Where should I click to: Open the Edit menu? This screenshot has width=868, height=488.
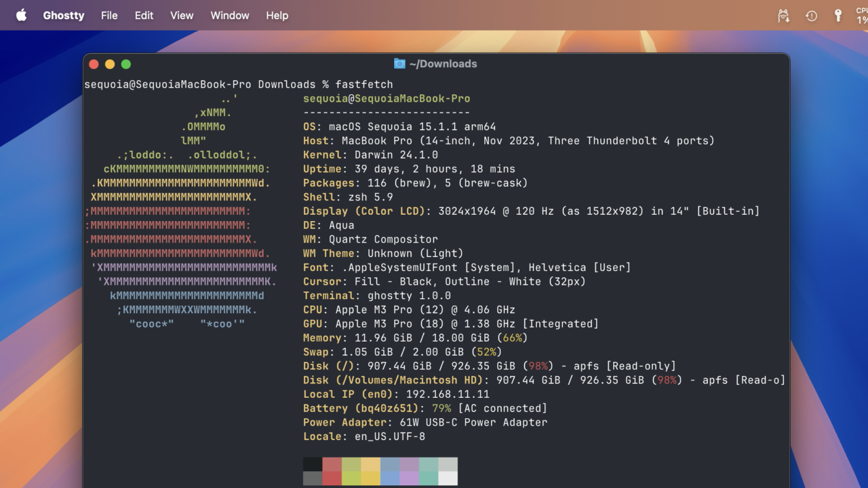click(144, 16)
